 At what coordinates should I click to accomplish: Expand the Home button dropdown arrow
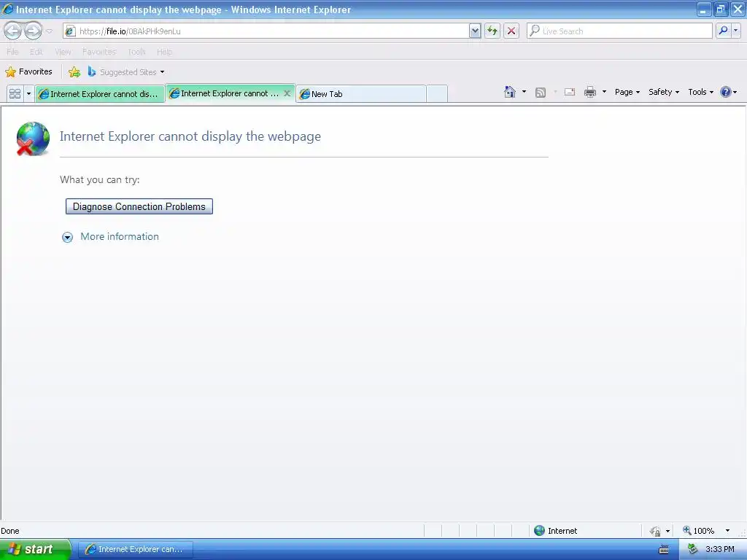coord(524,91)
